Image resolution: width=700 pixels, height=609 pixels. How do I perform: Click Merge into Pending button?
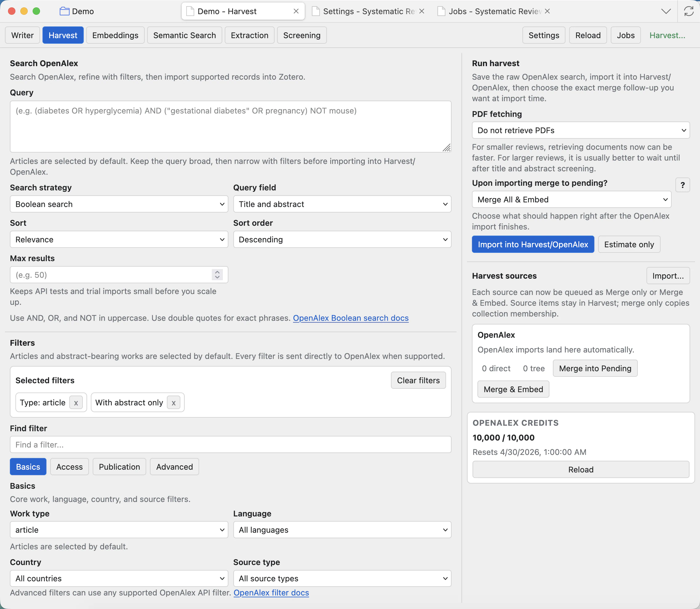pyautogui.click(x=595, y=368)
